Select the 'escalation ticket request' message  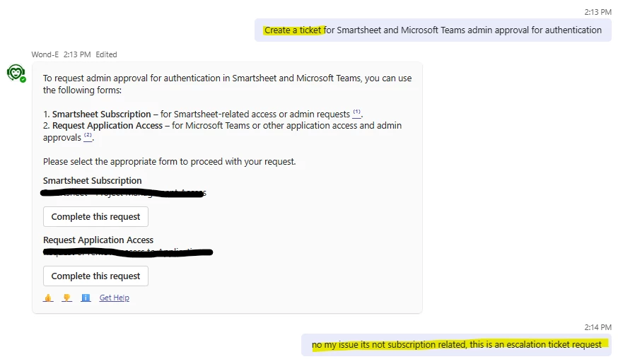pos(456,345)
